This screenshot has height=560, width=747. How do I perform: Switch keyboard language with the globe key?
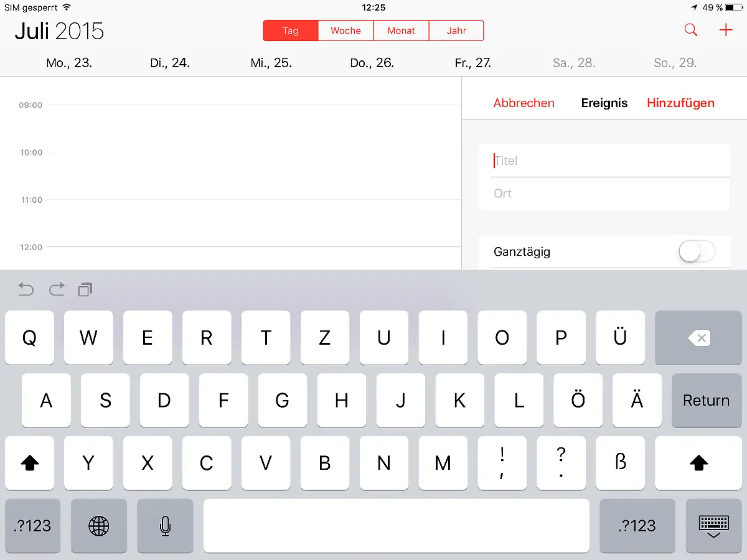(98, 526)
